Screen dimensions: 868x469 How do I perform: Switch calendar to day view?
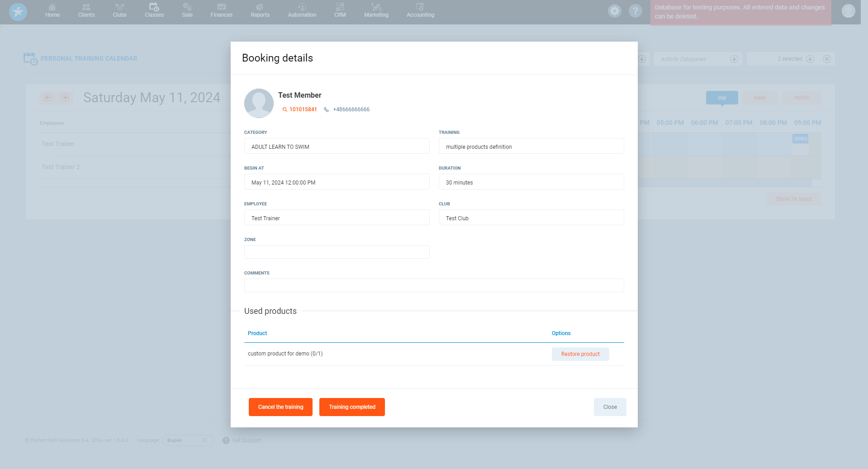coord(721,98)
